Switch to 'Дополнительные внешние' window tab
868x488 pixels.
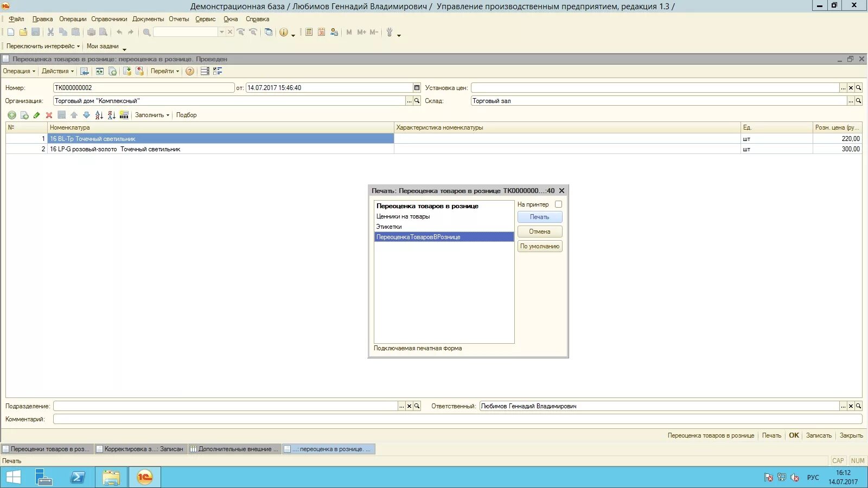(x=234, y=449)
